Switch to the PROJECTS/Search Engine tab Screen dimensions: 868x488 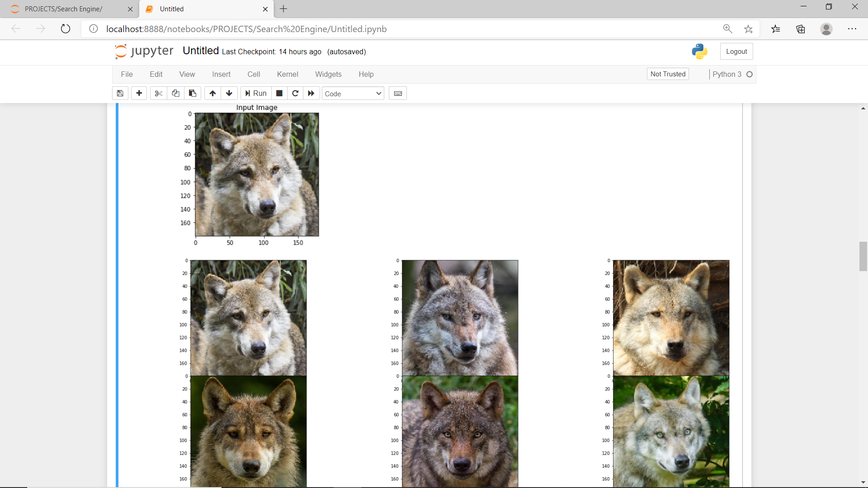63,9
